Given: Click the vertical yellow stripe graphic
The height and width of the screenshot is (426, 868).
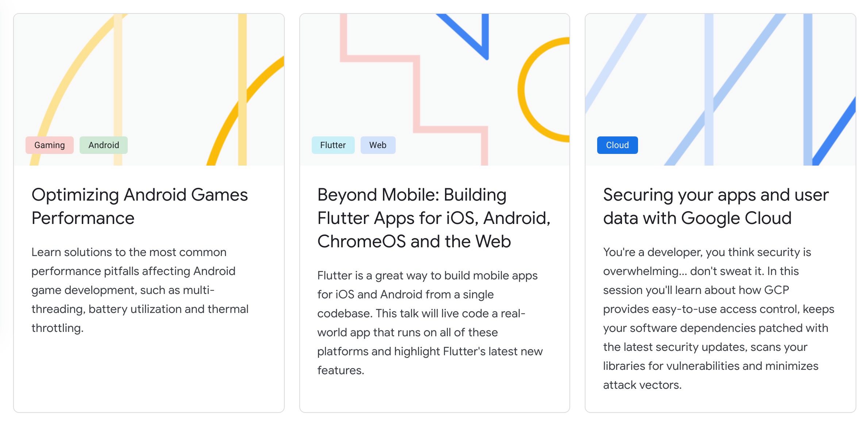Looking at the screenshot, I should (x=242, y=90).
